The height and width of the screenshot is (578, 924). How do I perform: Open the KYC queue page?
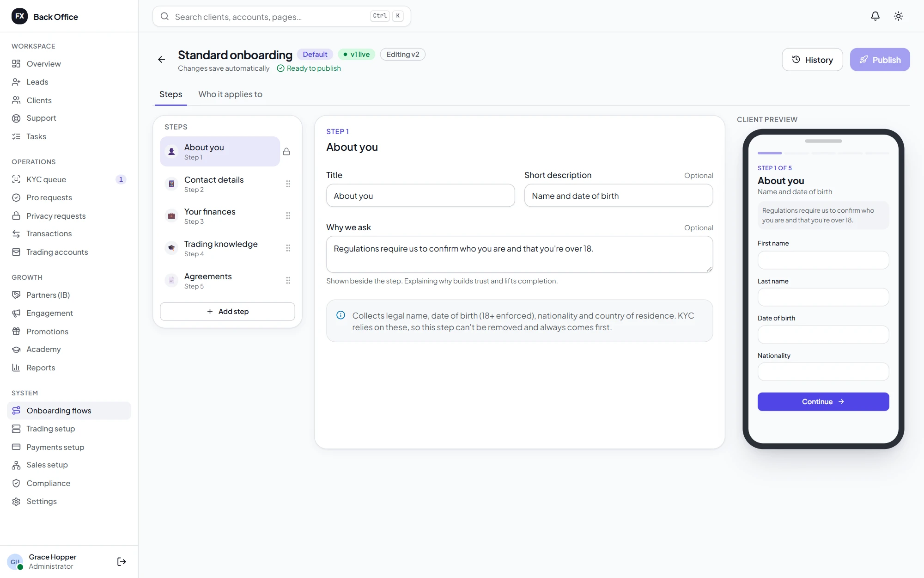69,179
